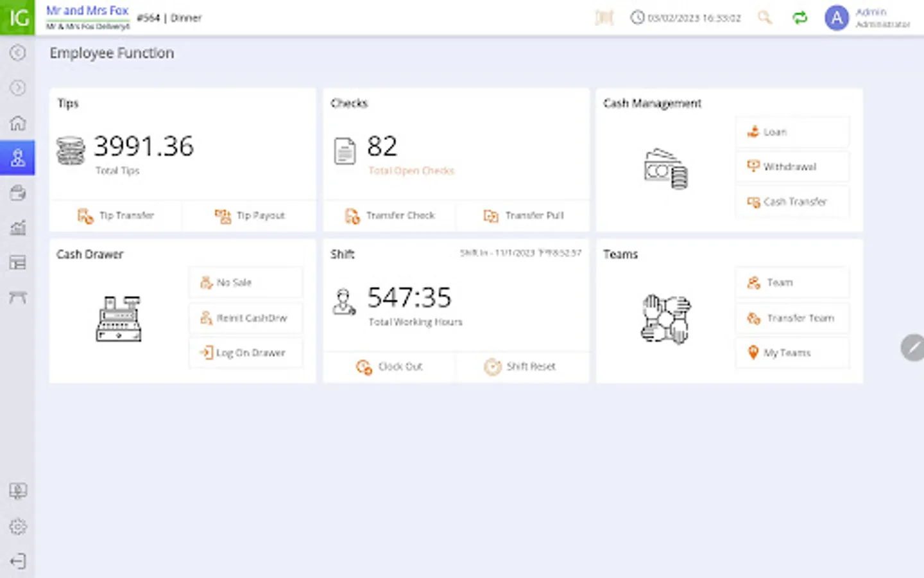Click the clock icon beside the date
924x578 pixels.
coord(637,17)
